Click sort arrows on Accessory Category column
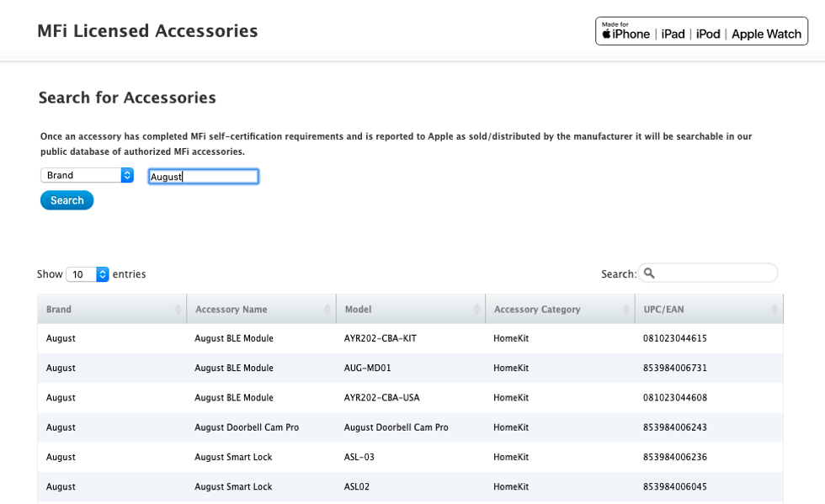This screenshot has width=825, height=504. (x=626, y=308)
